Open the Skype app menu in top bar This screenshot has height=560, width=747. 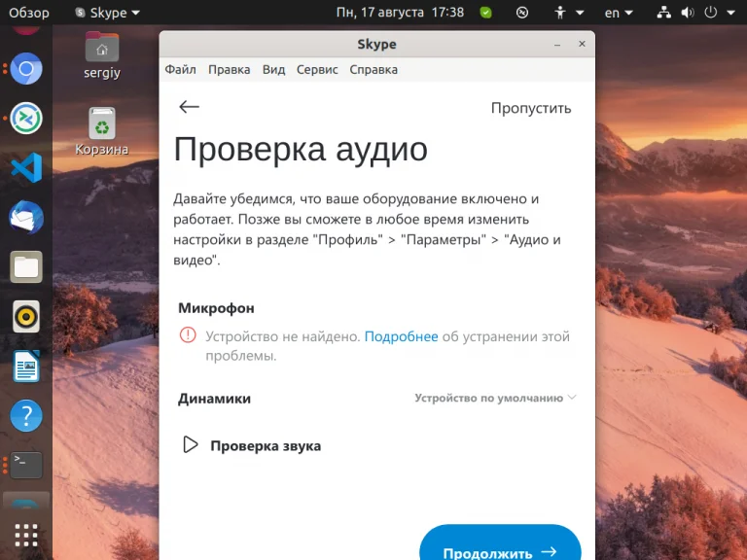[108, 13]
